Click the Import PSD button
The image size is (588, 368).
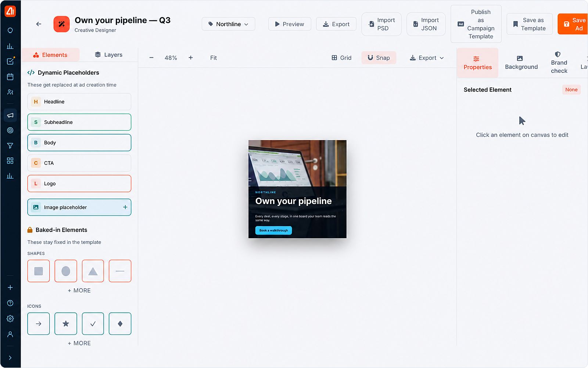(381, 24)
